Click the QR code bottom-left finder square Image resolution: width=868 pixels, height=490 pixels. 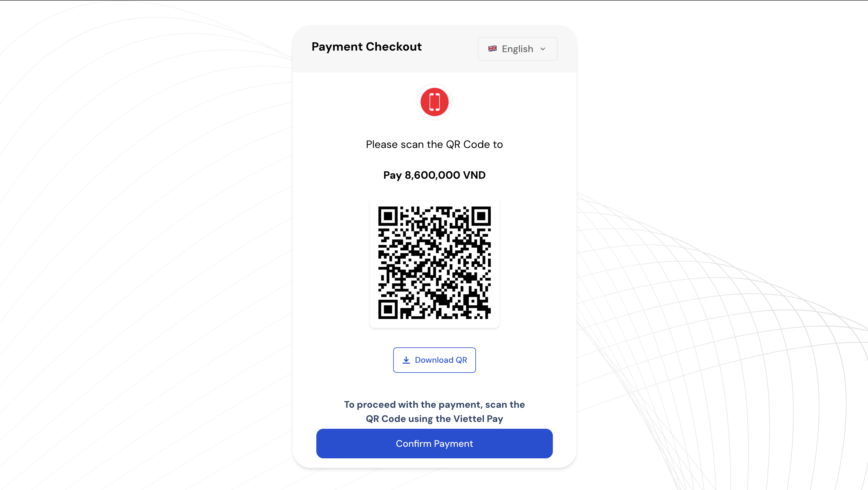click(x=388, y=309)
